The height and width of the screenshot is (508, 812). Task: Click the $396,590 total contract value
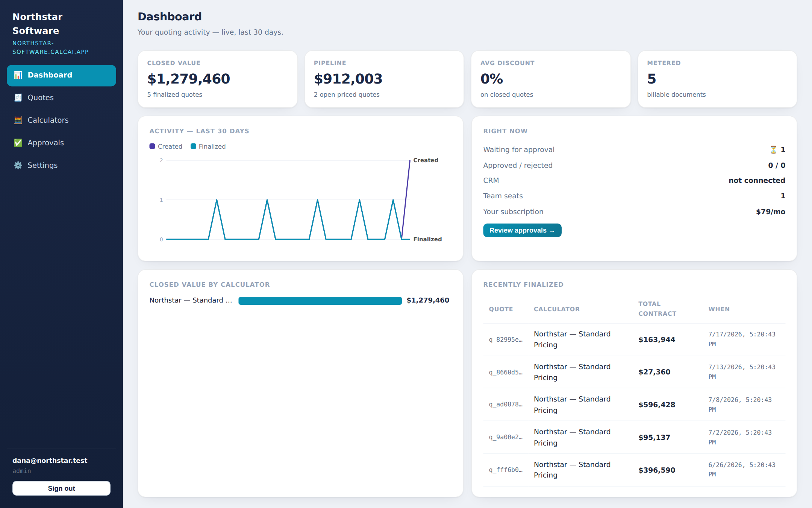(657, 470)
